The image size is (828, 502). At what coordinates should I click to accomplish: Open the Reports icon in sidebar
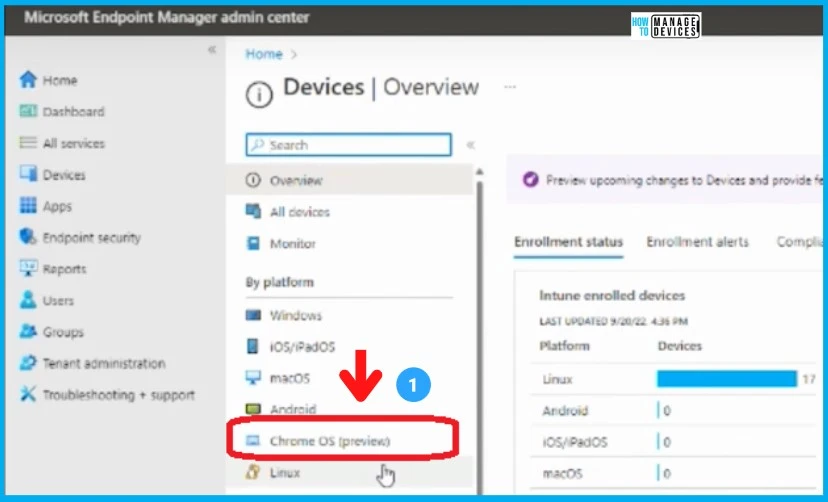pos(28,268)
